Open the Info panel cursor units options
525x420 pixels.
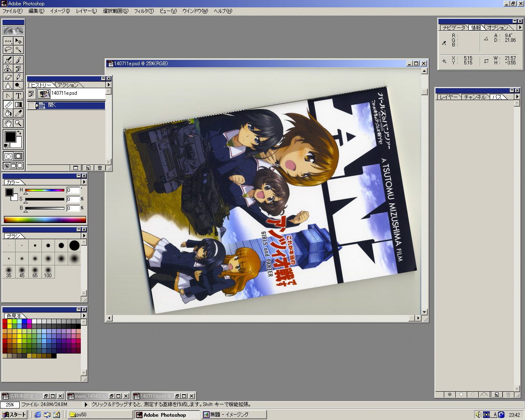pos(444,61)
